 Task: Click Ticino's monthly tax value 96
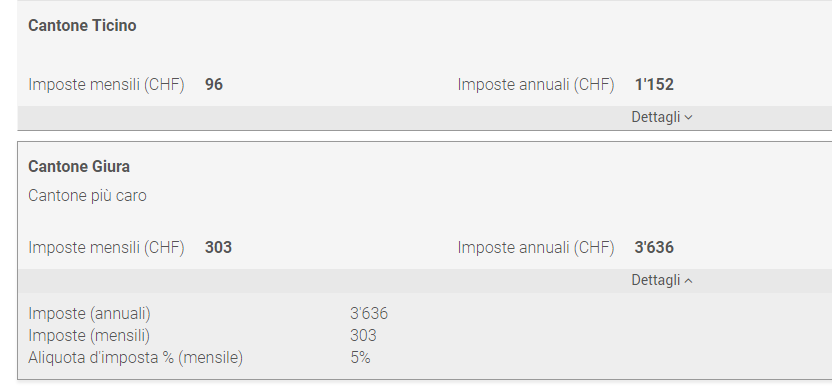[x=214, y=84]
